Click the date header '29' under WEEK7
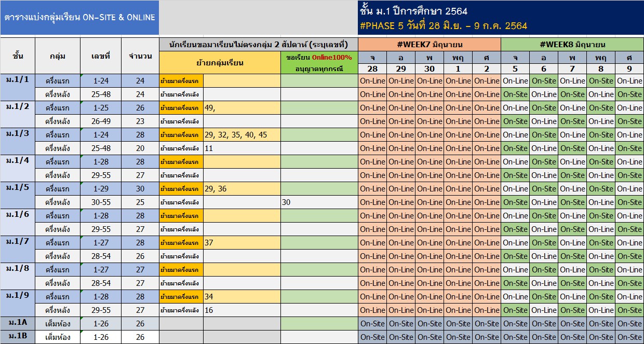This screenshot has width=644, height=344. coord(401,69)
